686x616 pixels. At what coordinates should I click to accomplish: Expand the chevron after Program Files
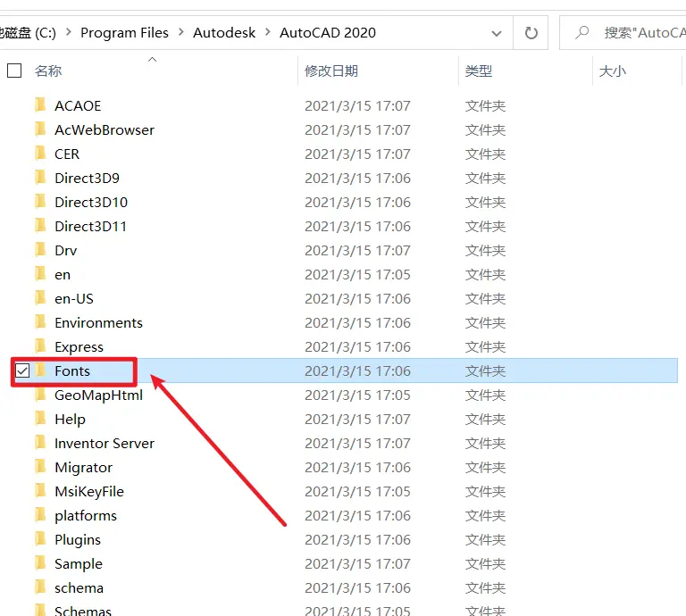pos(180,32)
